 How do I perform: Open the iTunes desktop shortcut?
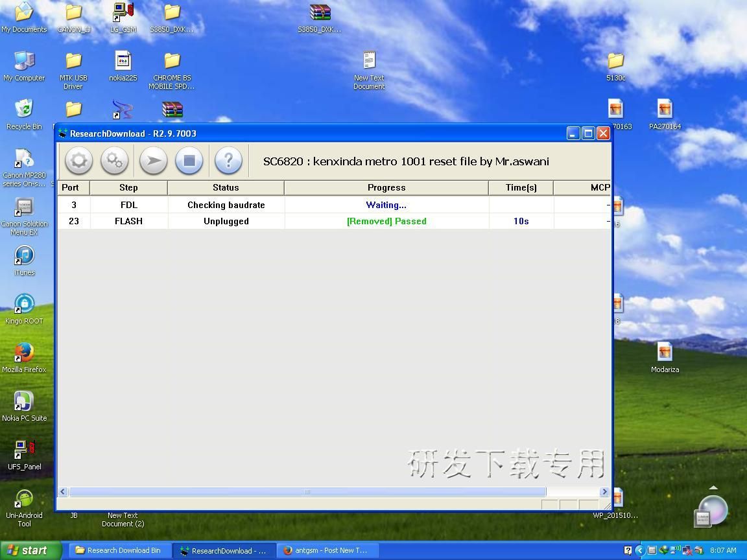[x=24, y=257]
